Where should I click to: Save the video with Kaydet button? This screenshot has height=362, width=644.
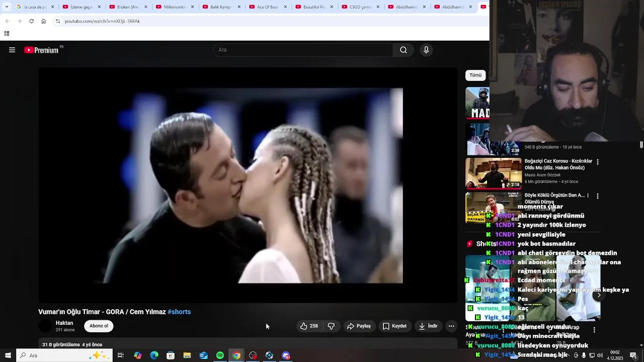[394, 326]
